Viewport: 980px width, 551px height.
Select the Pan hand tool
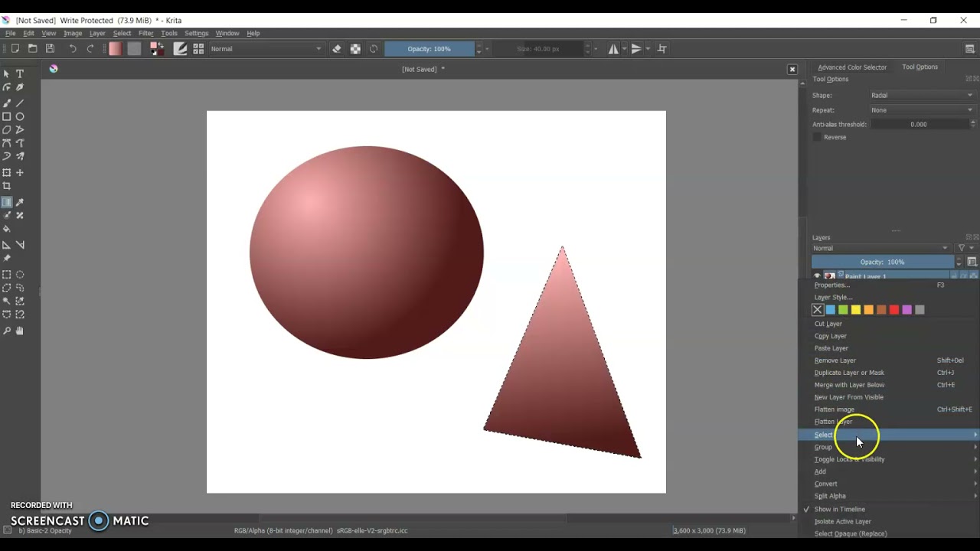click(20, 331)
